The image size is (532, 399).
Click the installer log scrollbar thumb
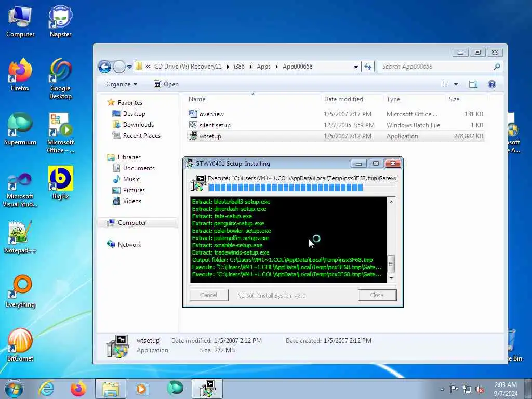391,263
